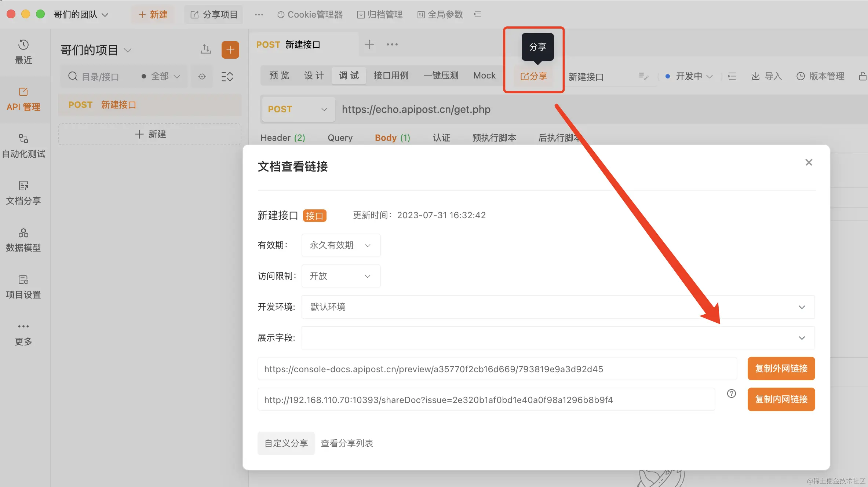Close the 文档查看链接 dialog
The width and height of the screenshot is (868, 487).
point(809,162)
